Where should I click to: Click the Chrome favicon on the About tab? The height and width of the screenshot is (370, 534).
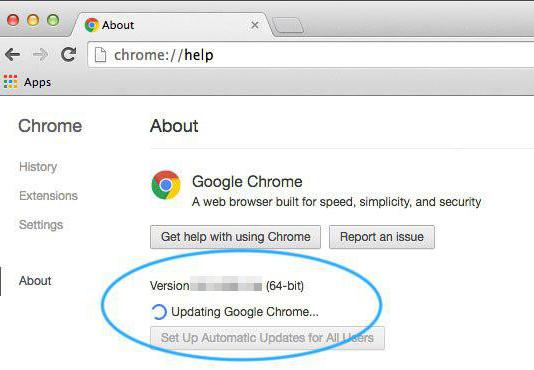tap(91, 25)
